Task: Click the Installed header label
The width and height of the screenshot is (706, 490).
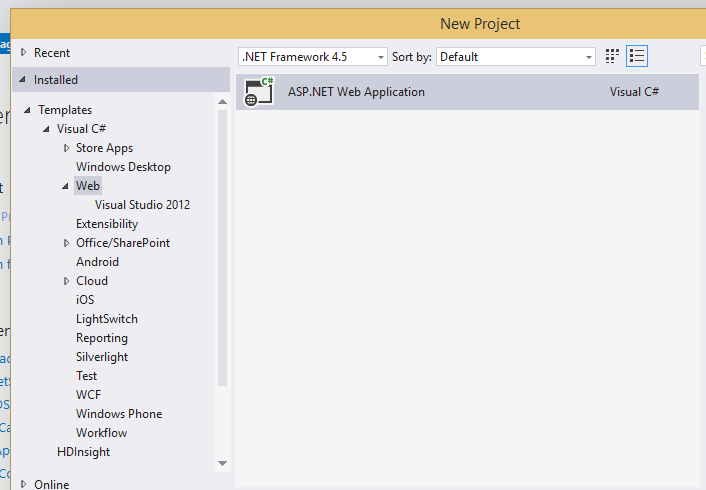Action: pos(56,80)
